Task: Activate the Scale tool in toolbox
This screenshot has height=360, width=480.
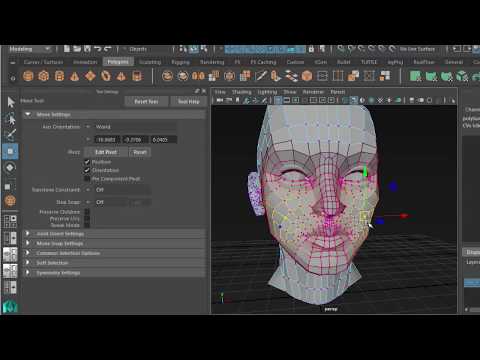Action: point(9,186)
